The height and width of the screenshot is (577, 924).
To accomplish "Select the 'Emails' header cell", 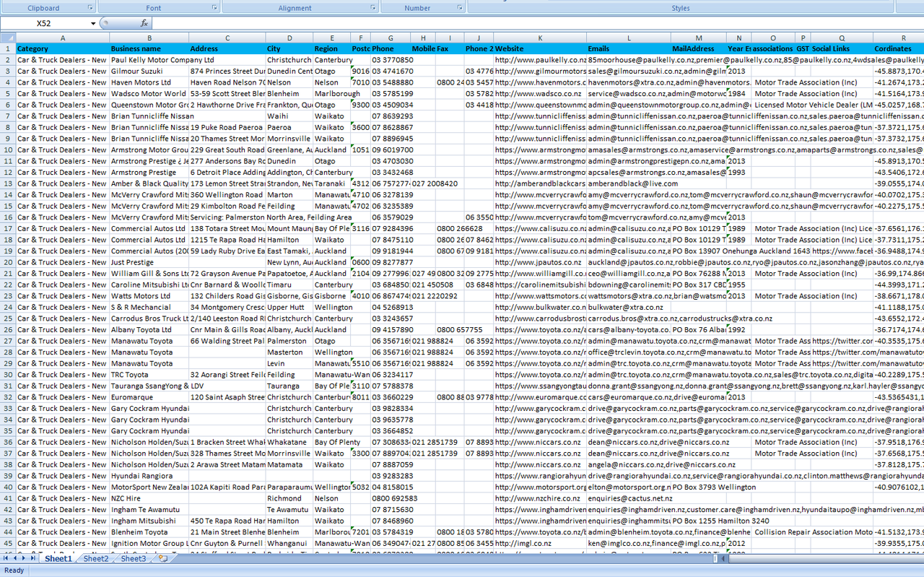I will (x=628, y=49).
